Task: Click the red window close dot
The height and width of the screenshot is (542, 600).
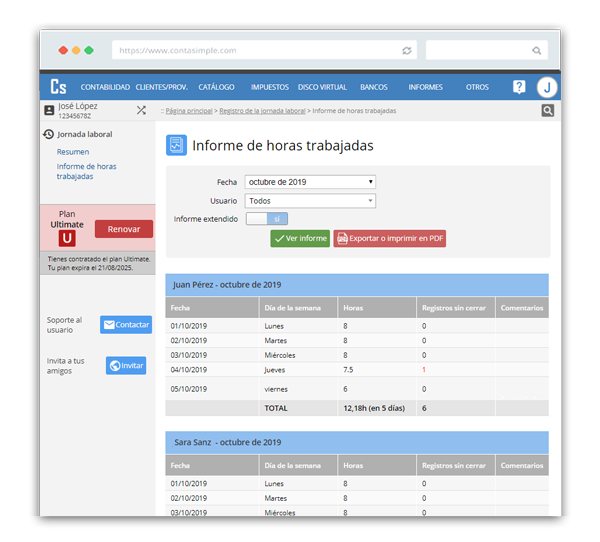Action: 63,50
